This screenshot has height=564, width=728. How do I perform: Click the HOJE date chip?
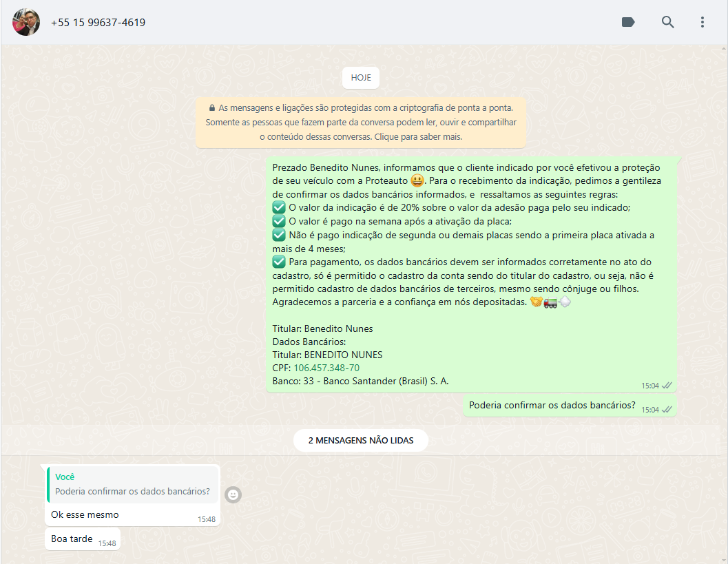click(360, 78)
